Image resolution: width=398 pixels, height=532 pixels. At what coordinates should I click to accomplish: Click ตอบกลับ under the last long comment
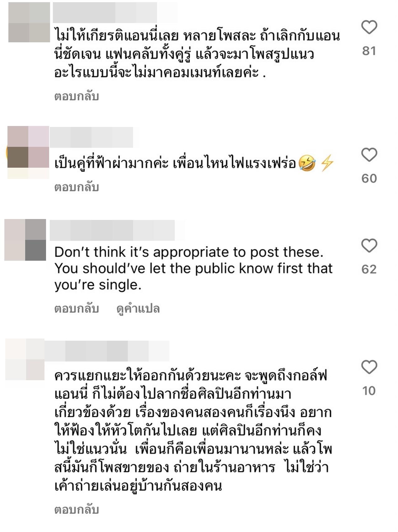76,510
